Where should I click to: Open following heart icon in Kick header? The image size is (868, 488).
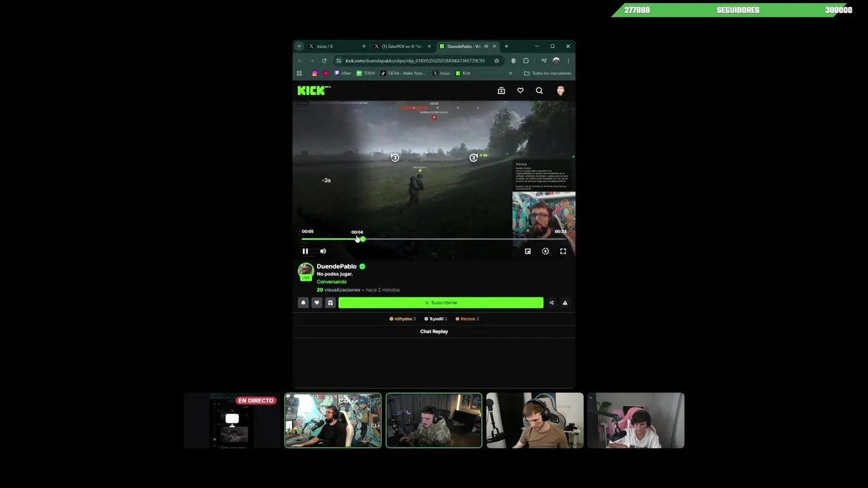pyautogui.click(x=520, y=91)
